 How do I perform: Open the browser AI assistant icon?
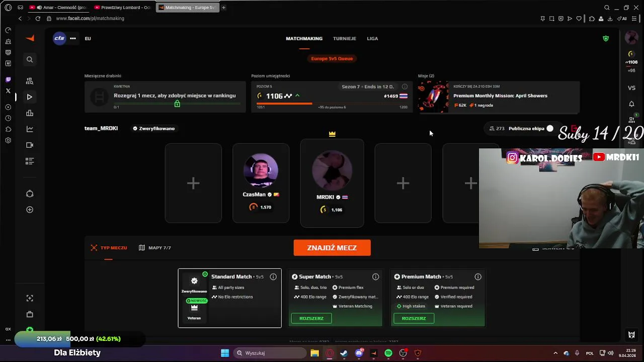tap(623, 19)
